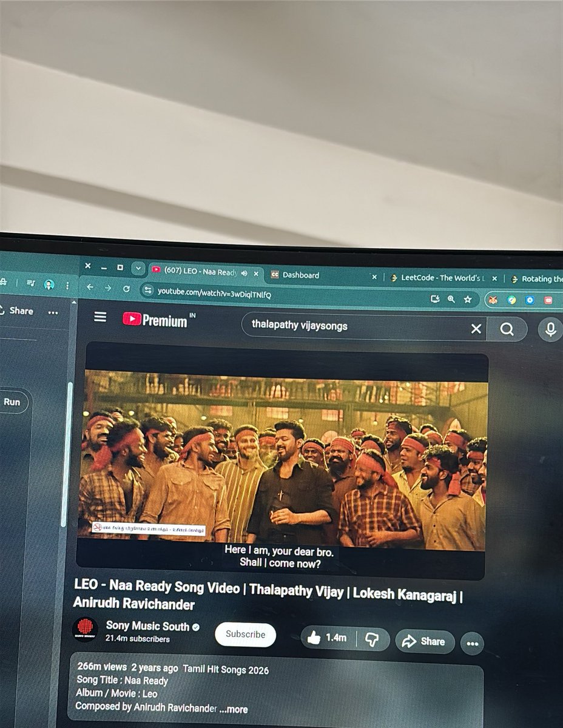Image resolution: width=563 pixels, height=728 pixels.
Task: Run search with magnifier button
Action: coord(507,329)
